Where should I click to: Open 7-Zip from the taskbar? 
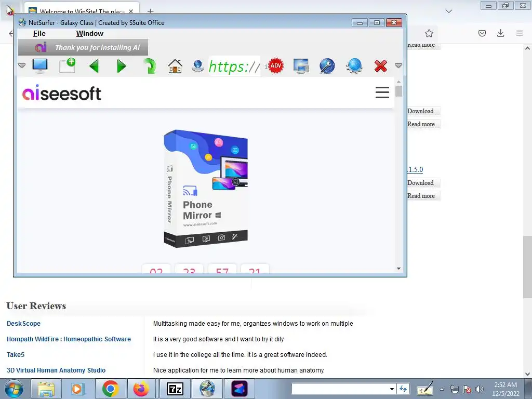click(175, 389)
